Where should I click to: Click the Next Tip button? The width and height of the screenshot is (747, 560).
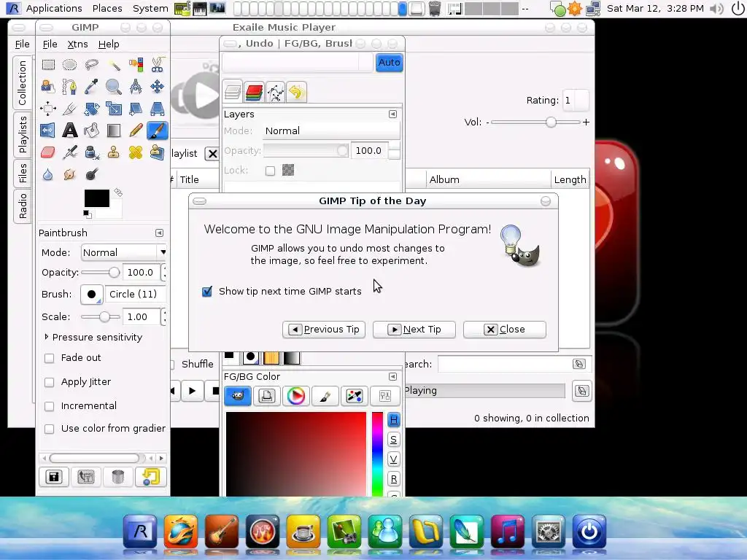pos(414,330)
